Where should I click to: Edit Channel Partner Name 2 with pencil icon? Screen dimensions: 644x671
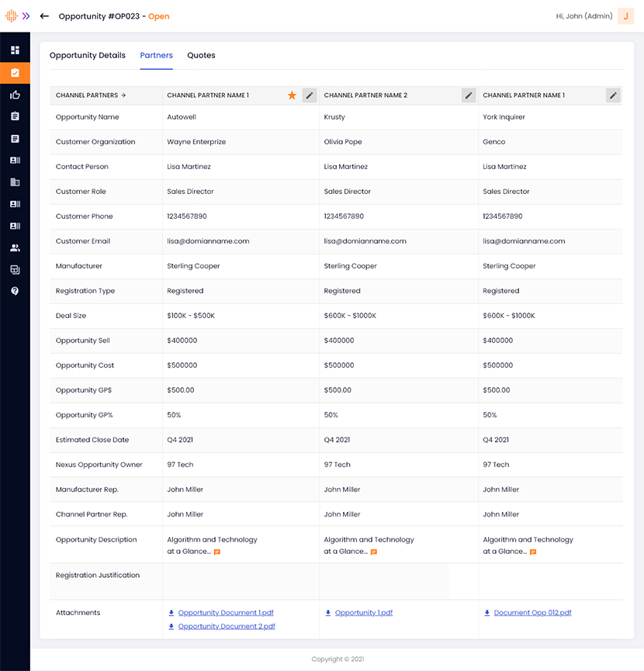(468, 95)
